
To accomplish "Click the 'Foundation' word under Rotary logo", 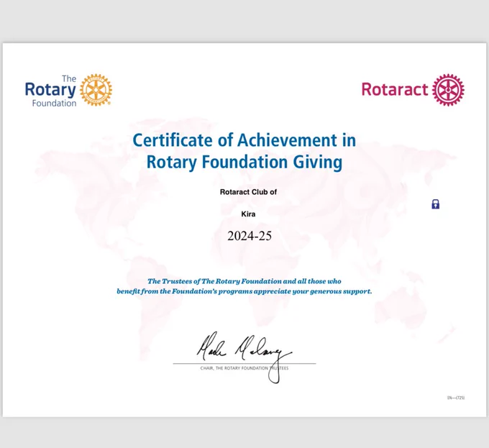I will point(54,104).
